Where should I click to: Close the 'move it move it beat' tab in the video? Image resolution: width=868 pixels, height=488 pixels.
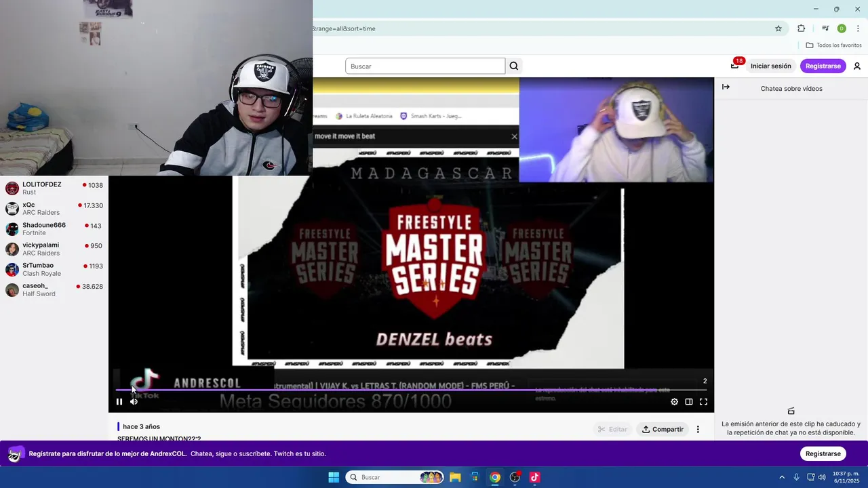(514, 136)
